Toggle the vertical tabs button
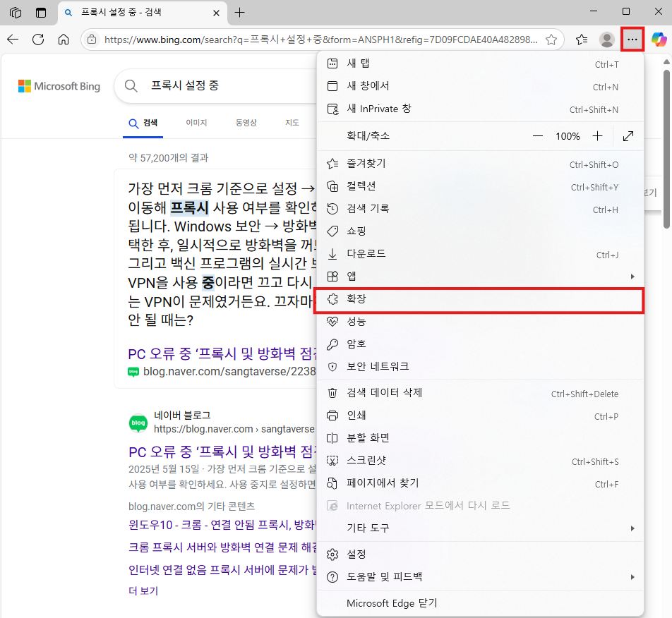This screenshot has height=618, width=672. [x=41, y=13]
